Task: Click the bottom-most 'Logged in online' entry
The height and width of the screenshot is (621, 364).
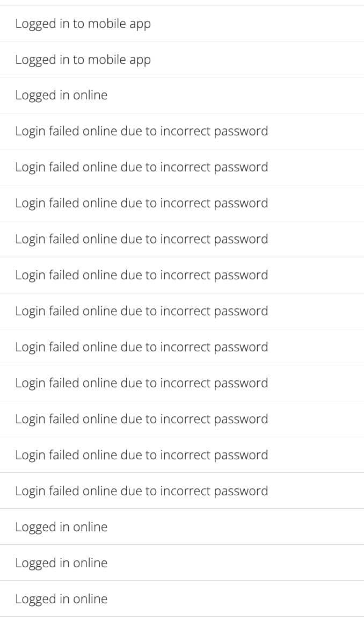Action: (x=61, y=599)
